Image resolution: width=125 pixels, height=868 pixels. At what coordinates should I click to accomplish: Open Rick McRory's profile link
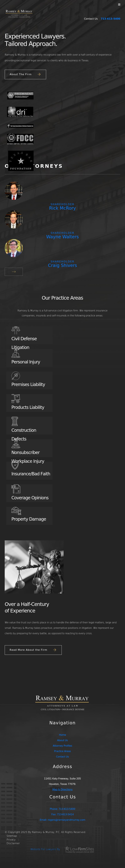pyautogui.click(x=62, y=208)
